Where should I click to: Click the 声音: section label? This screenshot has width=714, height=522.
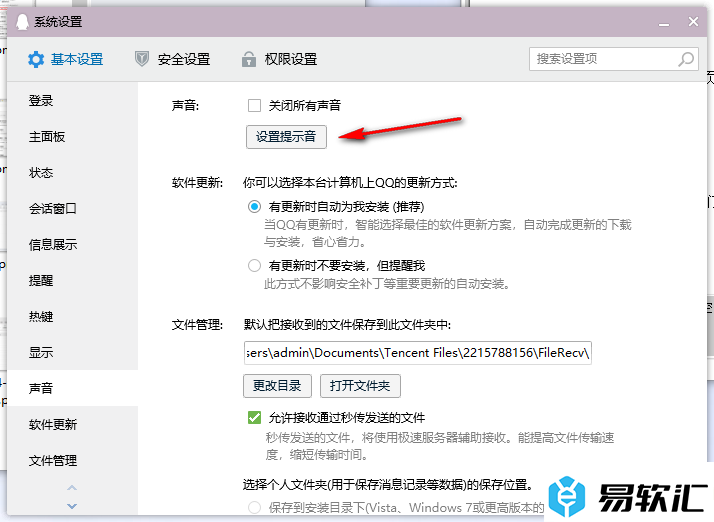[x=185, y=106]
